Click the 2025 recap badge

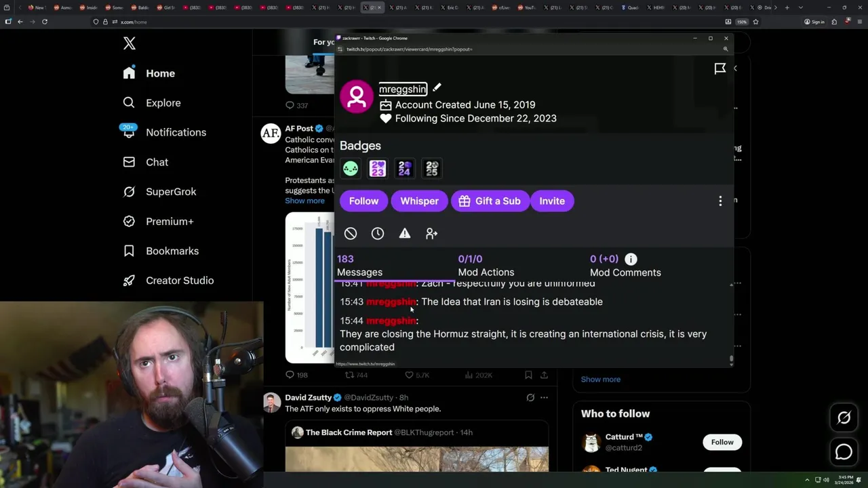tap(432, 169)
